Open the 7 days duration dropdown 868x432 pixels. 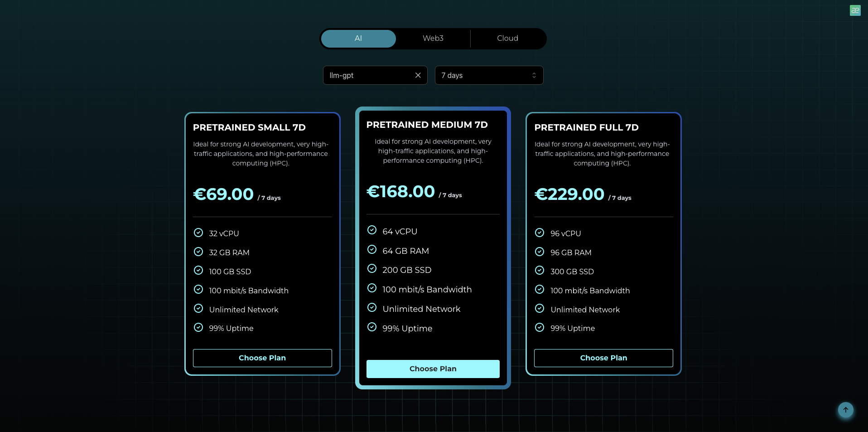[x=482, y=75]
